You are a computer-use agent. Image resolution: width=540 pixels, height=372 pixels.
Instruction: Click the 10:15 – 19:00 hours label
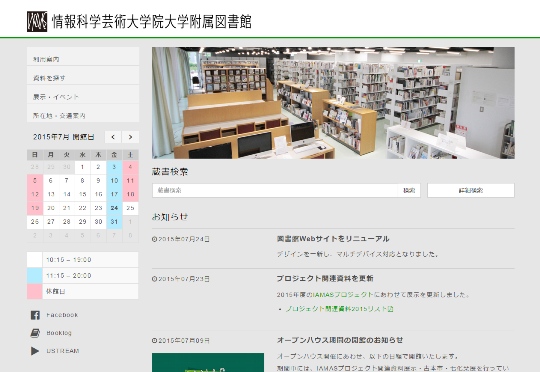click(69, 260)
